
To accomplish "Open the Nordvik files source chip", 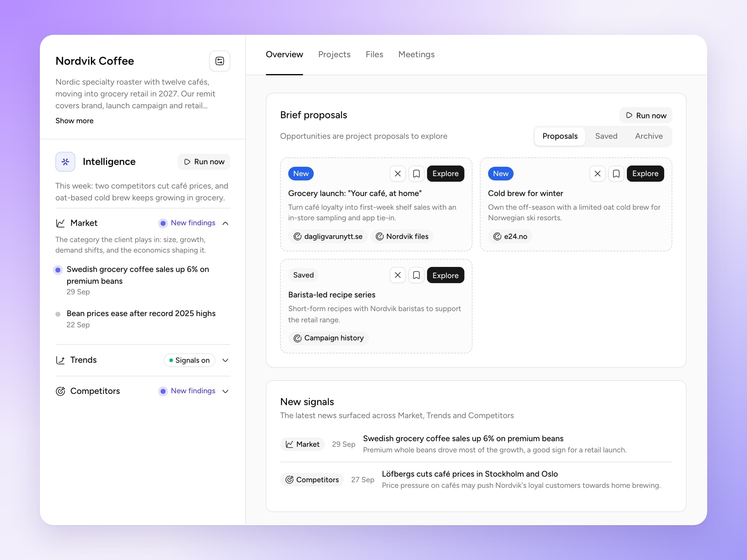I will coord(402,236).
